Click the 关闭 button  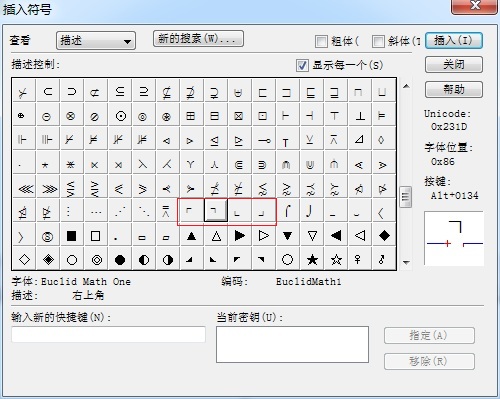(454, 64)
